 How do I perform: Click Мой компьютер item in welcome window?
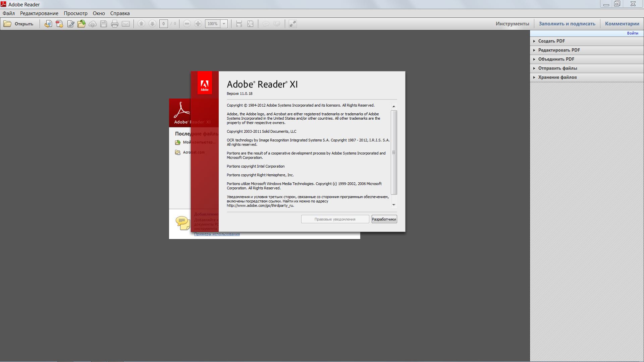(x=195, y=142)
